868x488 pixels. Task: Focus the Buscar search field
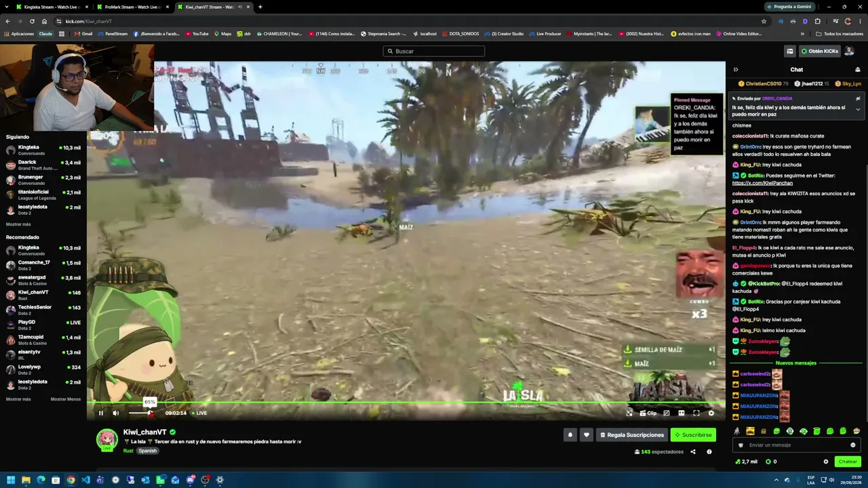(434, 52)
